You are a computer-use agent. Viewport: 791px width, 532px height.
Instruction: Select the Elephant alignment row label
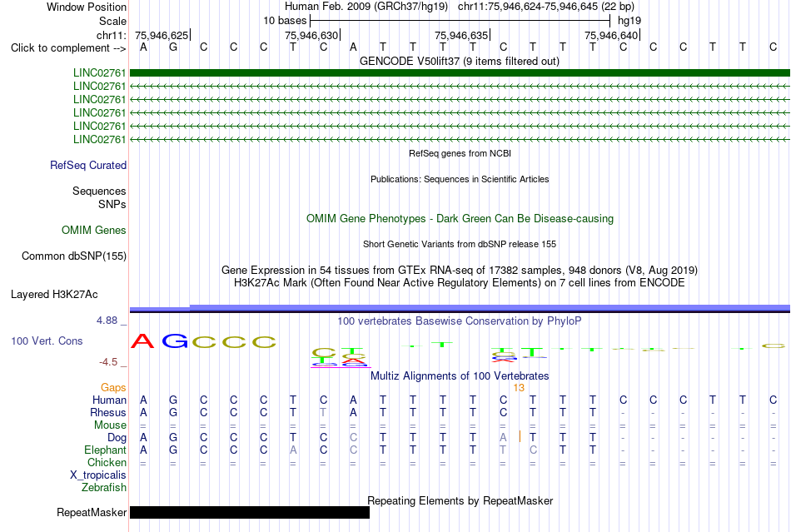click(x=106, y=450)
